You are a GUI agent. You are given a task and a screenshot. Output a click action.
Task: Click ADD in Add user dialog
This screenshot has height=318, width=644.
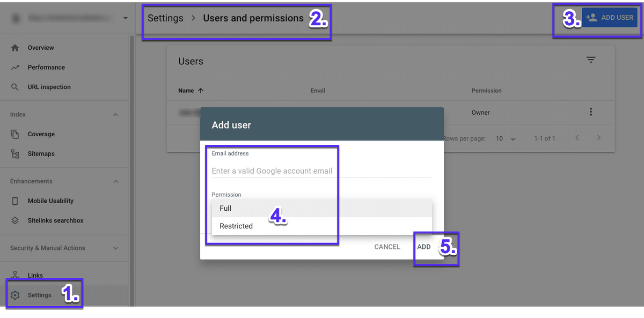(x=424, y=247)
